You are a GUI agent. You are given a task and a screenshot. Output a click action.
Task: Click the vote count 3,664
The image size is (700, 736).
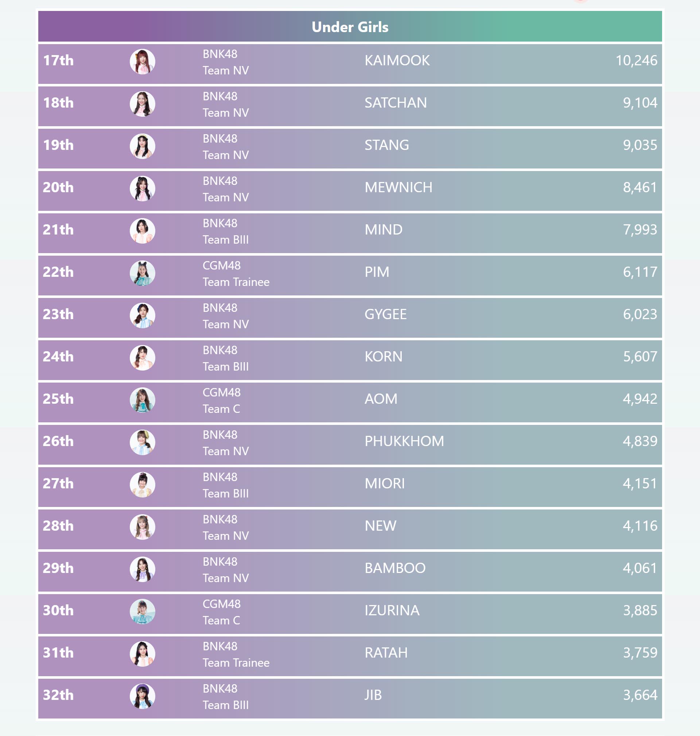point(639,695)
